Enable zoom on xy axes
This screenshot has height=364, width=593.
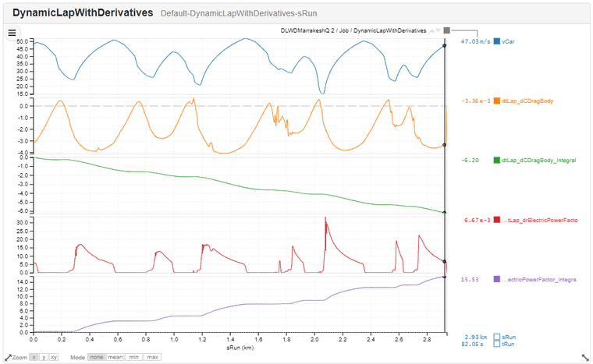click(54, 357)
